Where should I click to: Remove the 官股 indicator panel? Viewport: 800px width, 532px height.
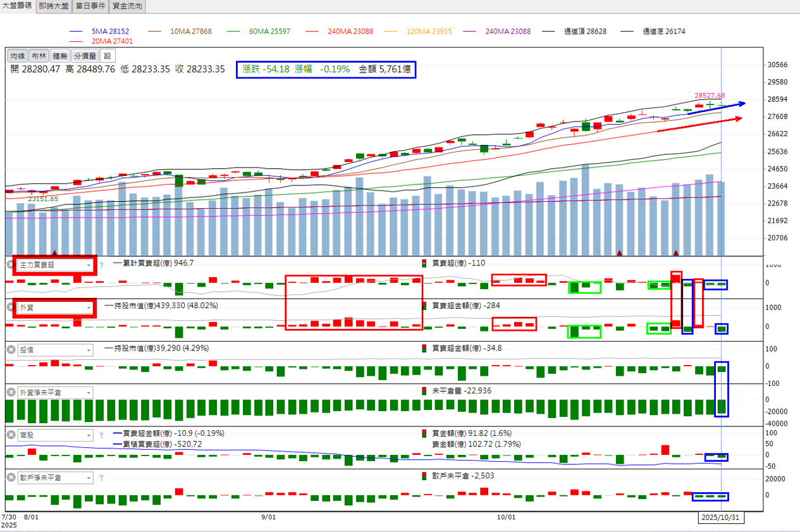pyautogui.click(x=10, y=435)
